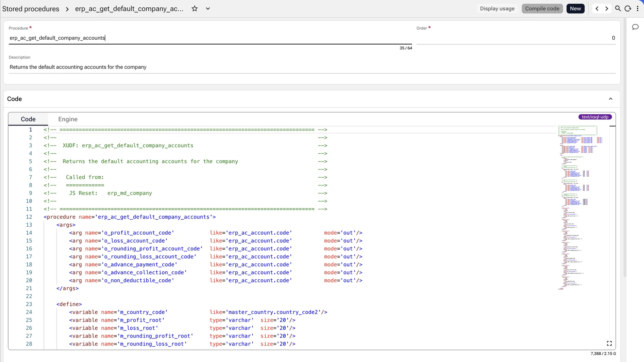Click 'o_non_deductible_code' argument text
Screen dimensions: 644x362
[x=138, y=280]
